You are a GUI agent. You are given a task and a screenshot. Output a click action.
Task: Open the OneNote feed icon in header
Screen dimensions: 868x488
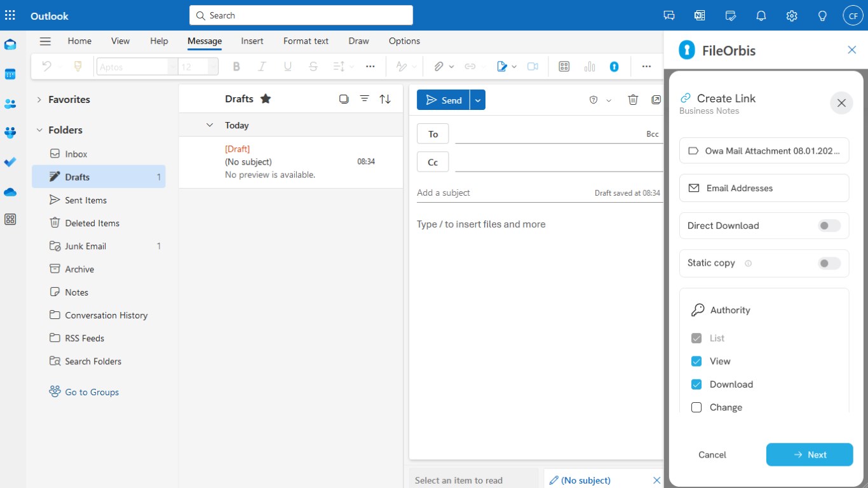click(x=700, y=16)
